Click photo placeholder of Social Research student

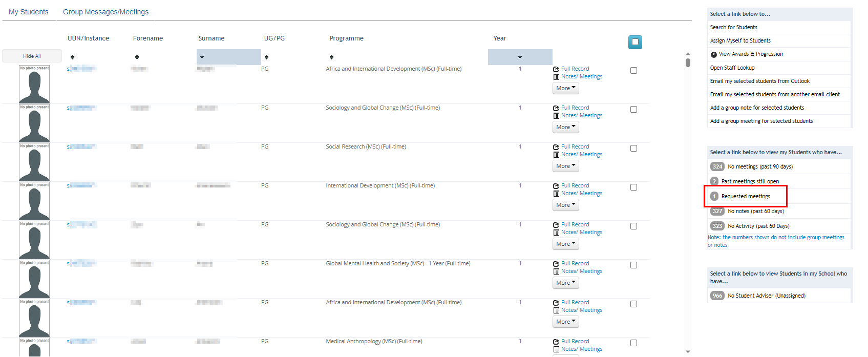coord(34,162)
